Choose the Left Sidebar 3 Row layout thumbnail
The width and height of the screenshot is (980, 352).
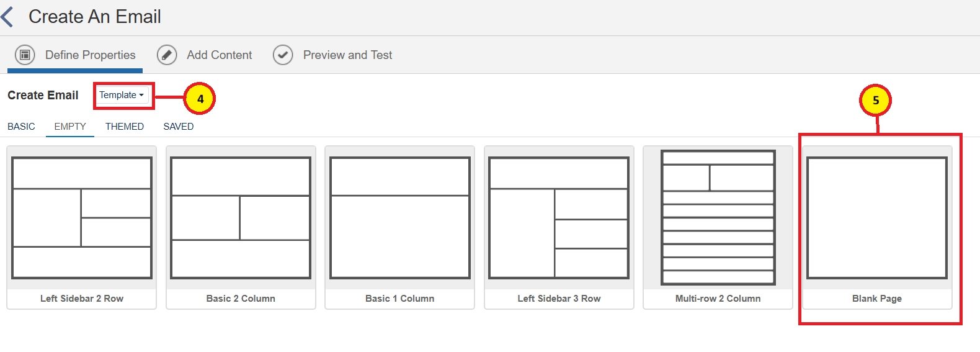tap(559, 218)
